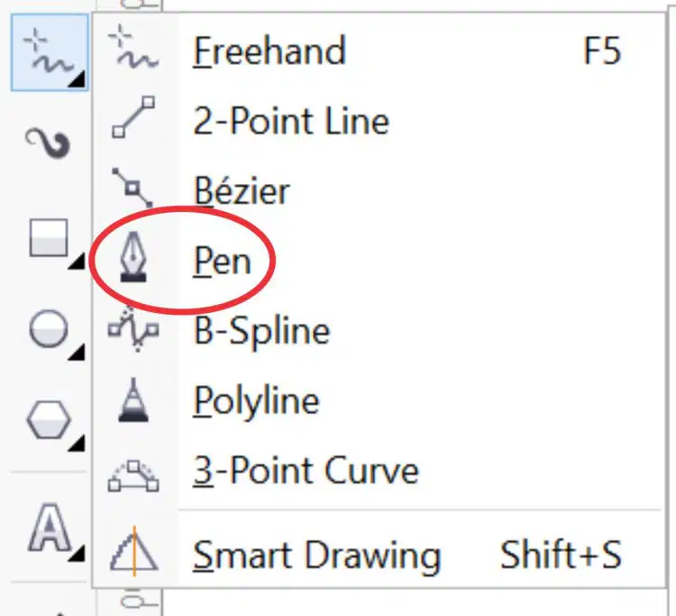Expand the Polygon tool flyout arrow

[x=77, y=444]
